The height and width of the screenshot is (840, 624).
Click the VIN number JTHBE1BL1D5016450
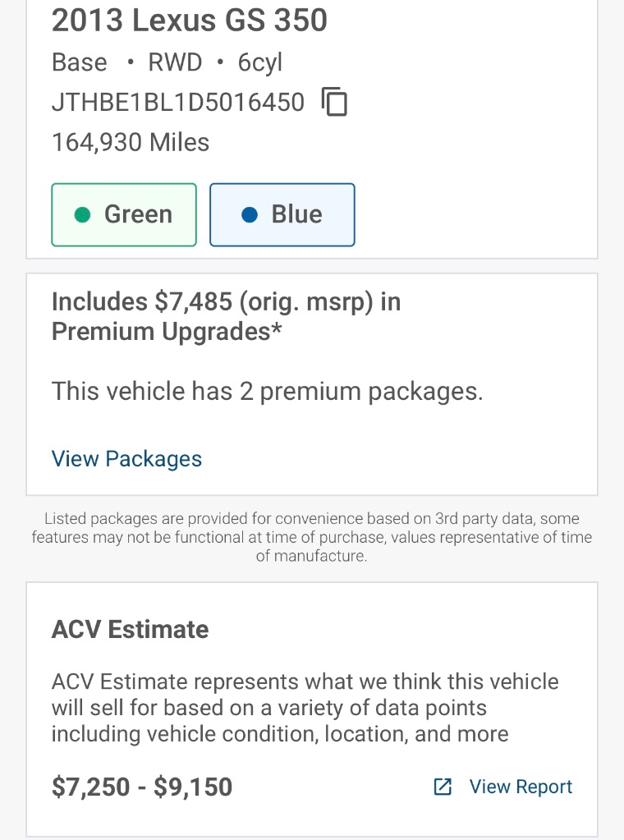178,103
